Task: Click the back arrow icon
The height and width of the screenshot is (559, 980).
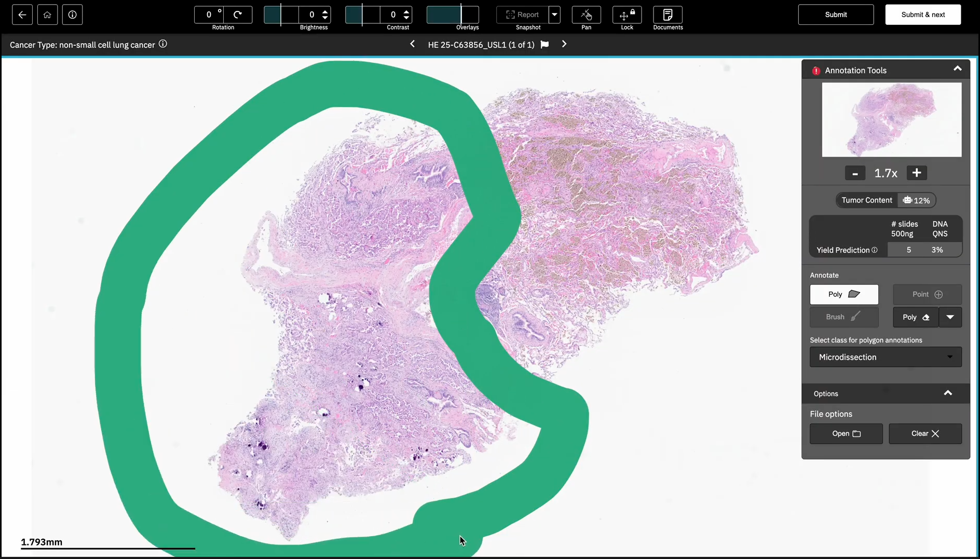Action: tap(22, 15)
